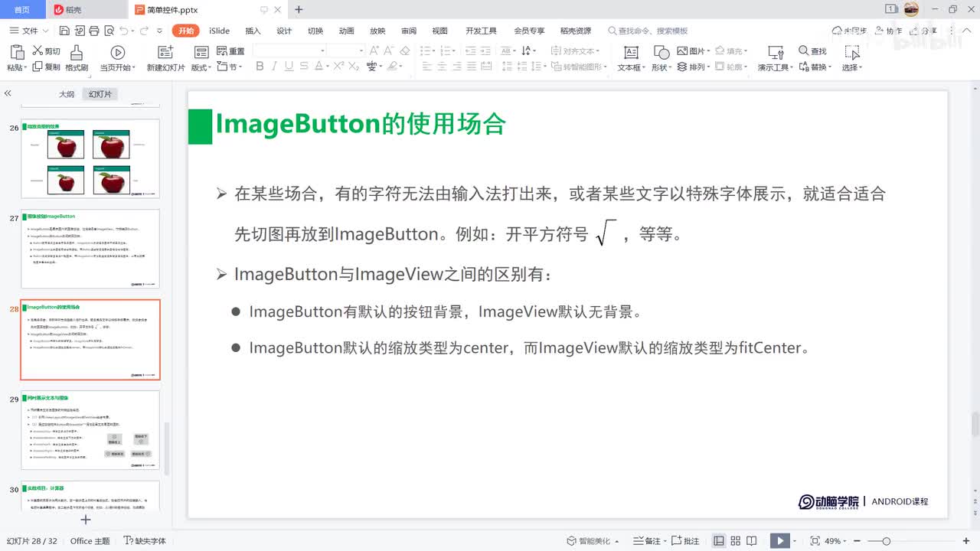Open the iSlide tab
The width and height of the screenshot is (980, 551).
click(219, 31)
